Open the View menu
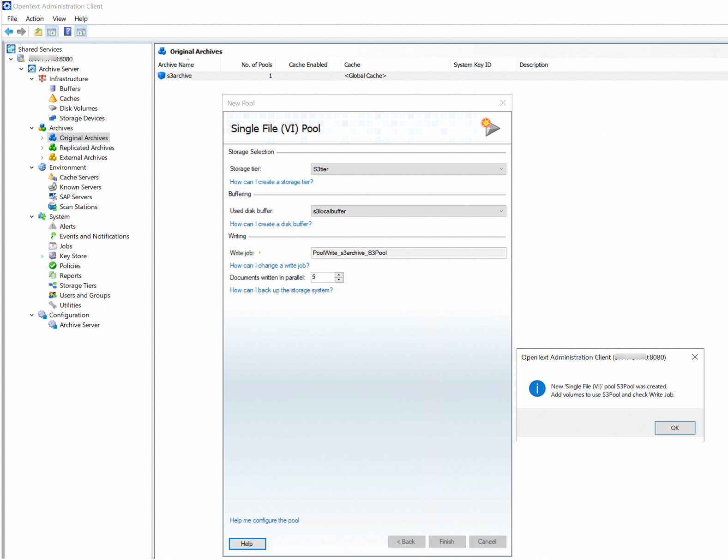The width and height of the screenshot is (728, 560). (59, 19)
